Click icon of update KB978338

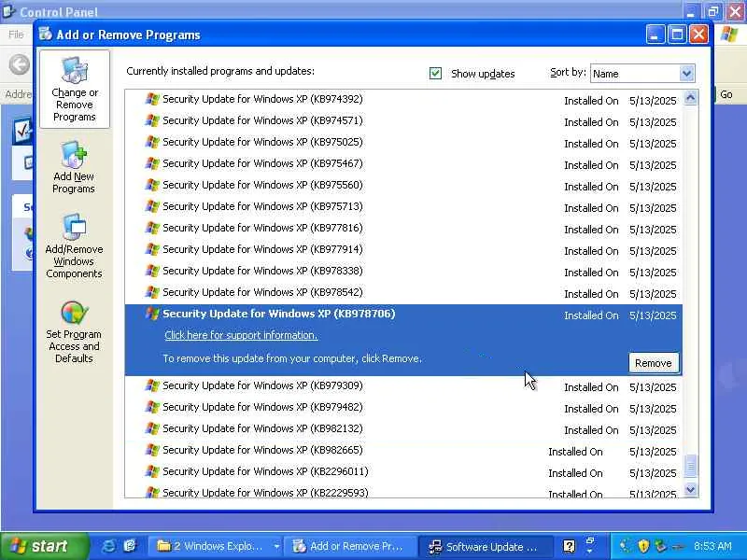coord(152,271)
